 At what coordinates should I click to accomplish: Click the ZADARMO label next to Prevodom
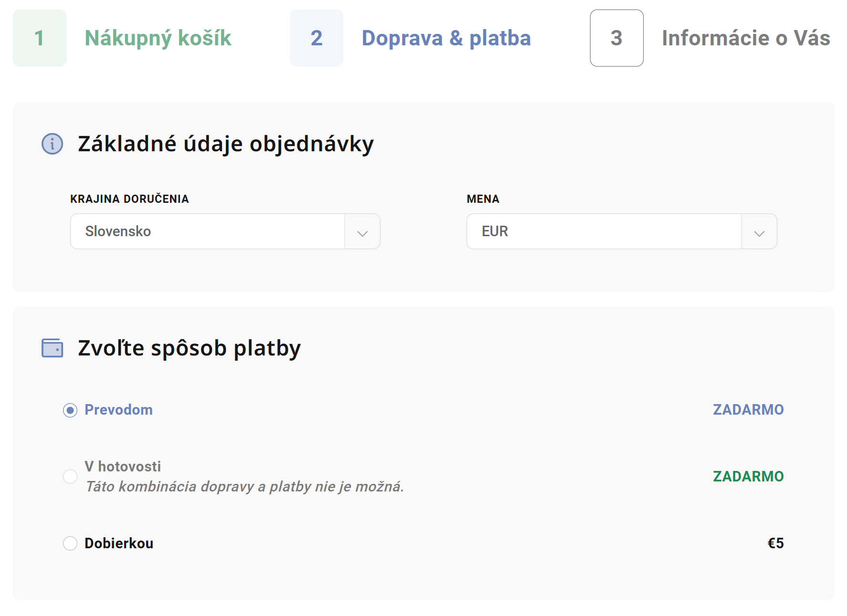click(748, 409)
